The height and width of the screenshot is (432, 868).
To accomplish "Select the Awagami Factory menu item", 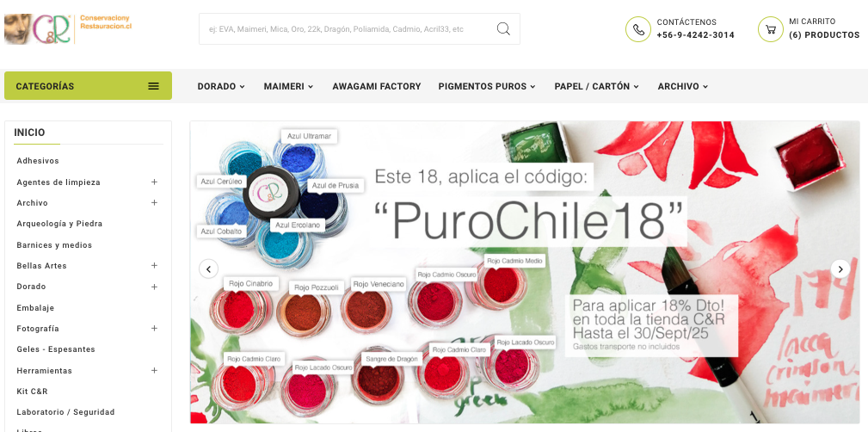I will (x=377, y=86).
